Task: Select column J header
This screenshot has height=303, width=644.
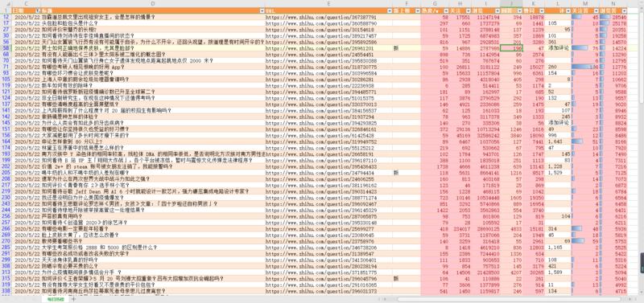Action: [511, 3]
